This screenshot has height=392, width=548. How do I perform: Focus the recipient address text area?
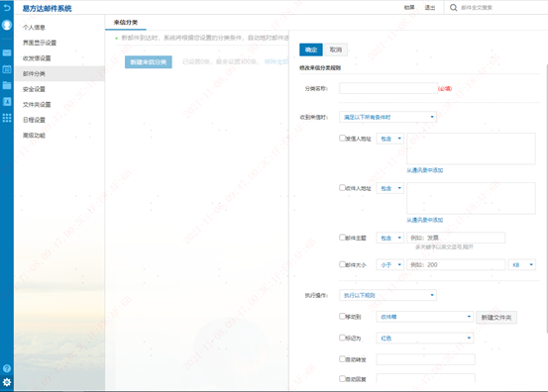(471, 198)
